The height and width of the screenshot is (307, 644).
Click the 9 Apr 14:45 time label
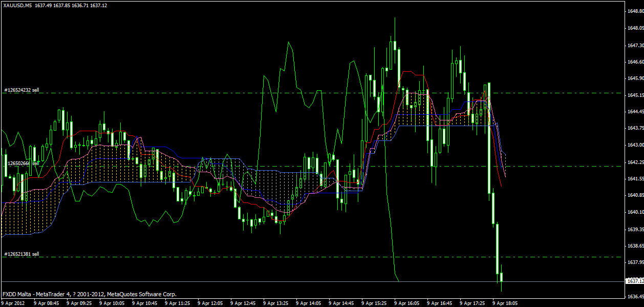click(341, 303)
